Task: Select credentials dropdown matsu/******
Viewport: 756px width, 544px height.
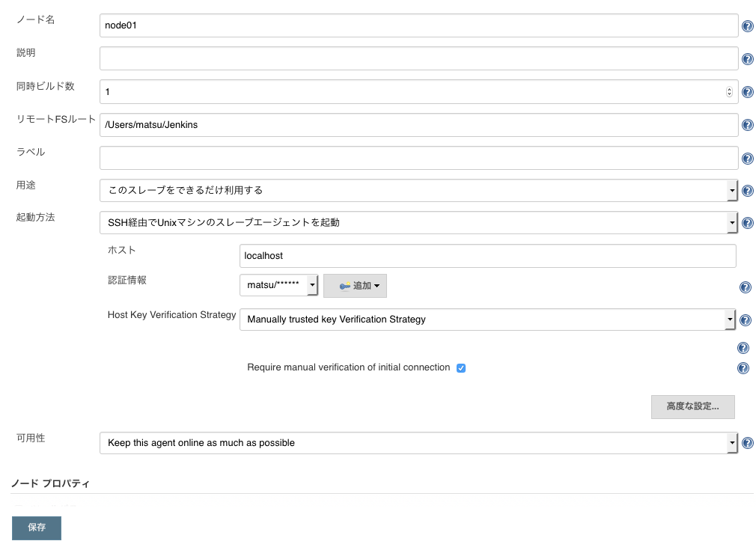Action: (x=278, y=286)
